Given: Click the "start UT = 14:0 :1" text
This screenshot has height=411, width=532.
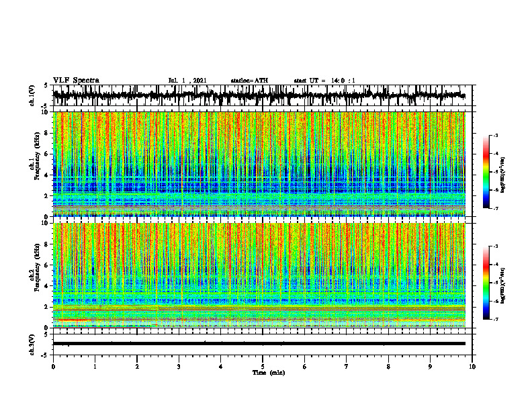Looking at the screenshot, I should 324,81.
